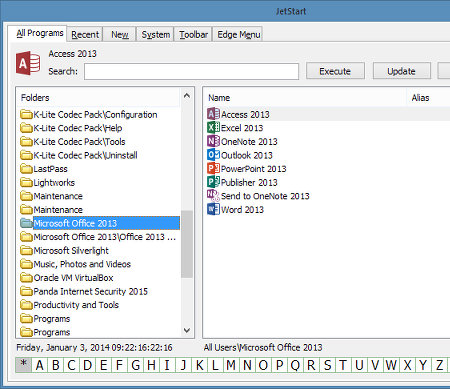Filter programs by letter O
This screenshot has width=450, height=389.
[263, 365]
